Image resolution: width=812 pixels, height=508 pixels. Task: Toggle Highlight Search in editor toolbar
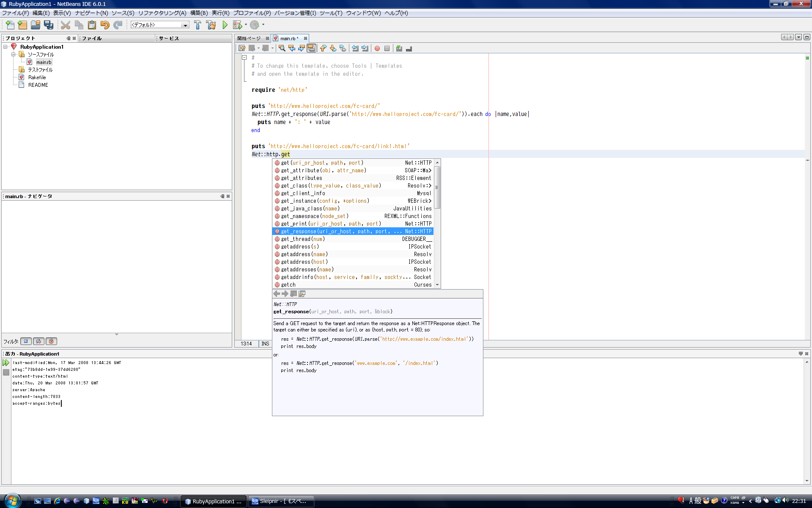coord(311,48)
